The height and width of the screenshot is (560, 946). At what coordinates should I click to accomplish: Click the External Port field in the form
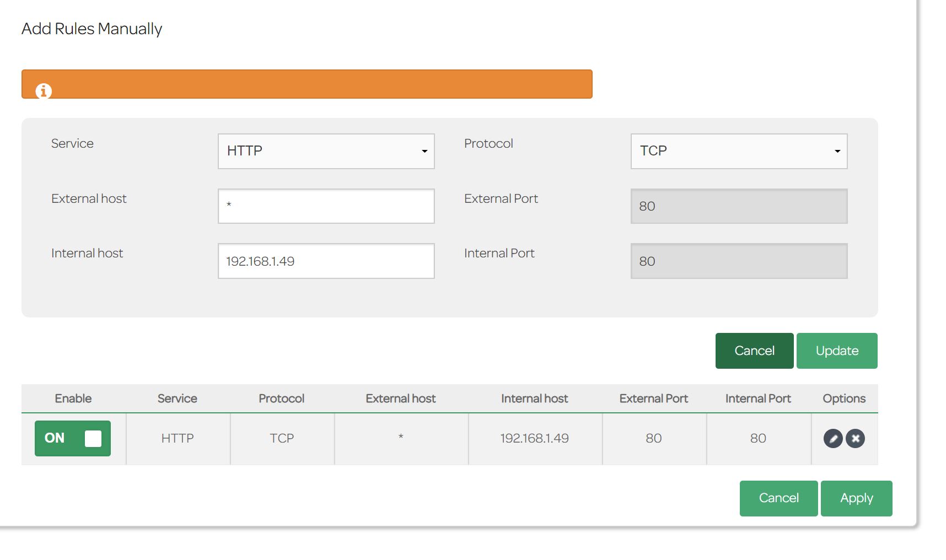pos(739,206)
